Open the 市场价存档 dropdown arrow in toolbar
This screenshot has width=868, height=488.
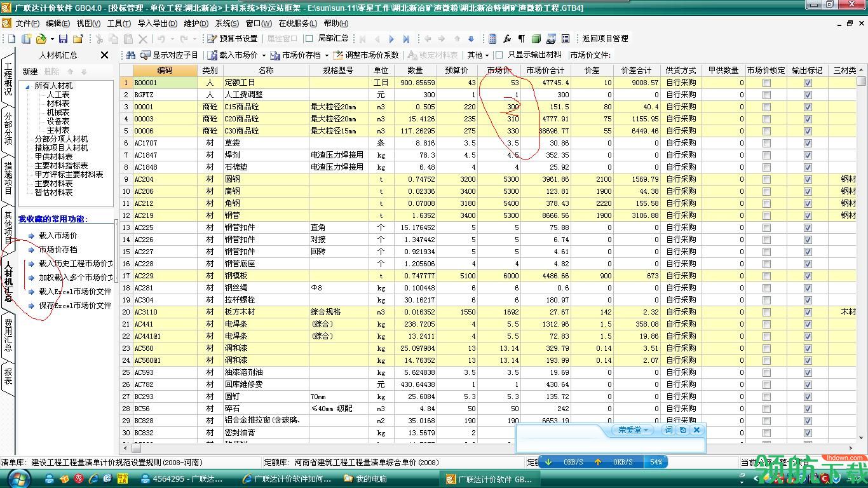327,55
